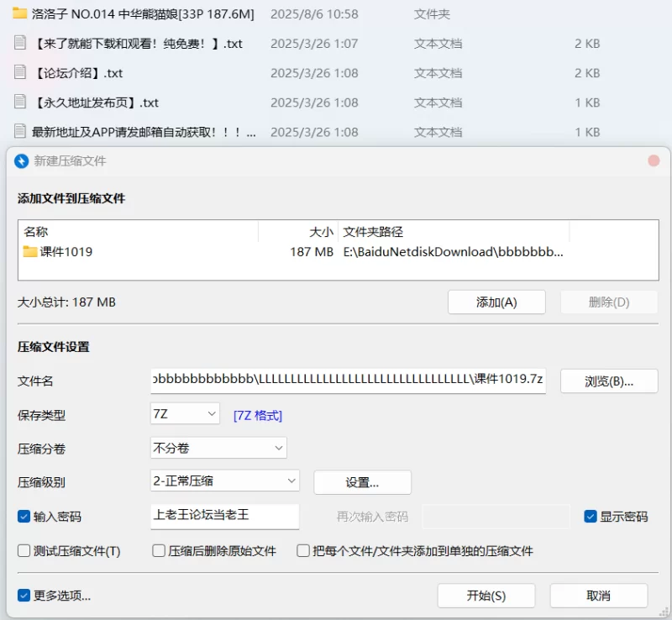Click the file icon of 【永久地址发布页】.txt
The width and height of the screenshot is (672, 620).
[19, 102]
